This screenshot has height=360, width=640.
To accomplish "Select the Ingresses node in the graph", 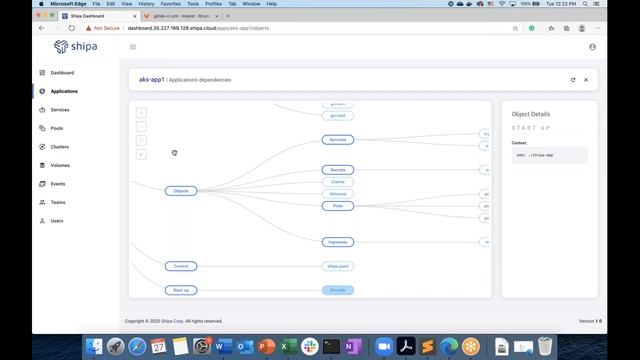I will pos(338,242).
